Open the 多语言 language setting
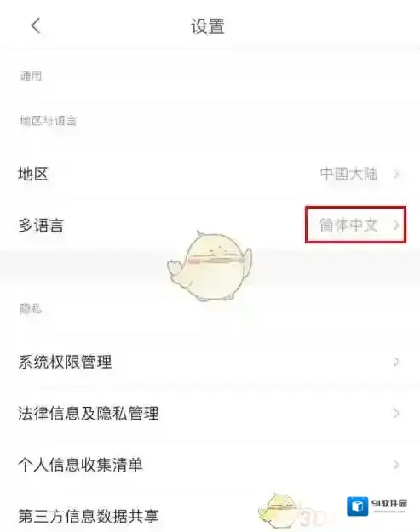 pyautogui.click(x=210, y=226)
